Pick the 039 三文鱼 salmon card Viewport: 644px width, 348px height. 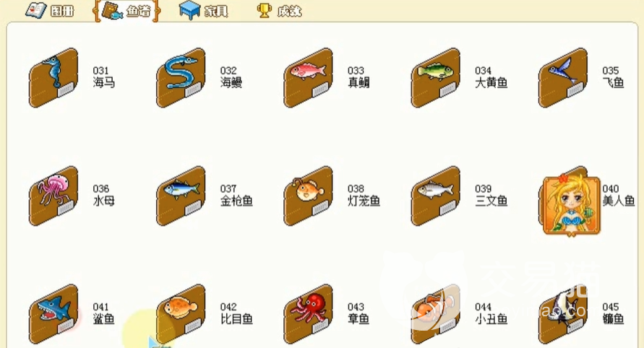tap(435, 196)
